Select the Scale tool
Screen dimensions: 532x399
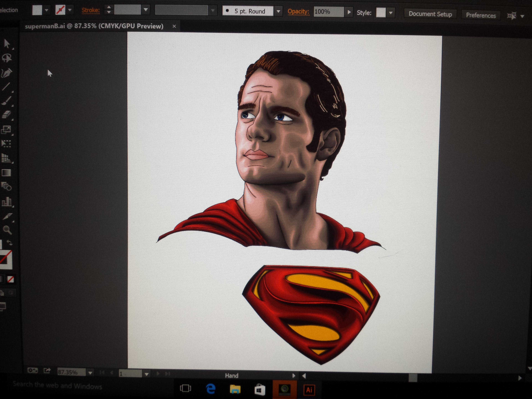(x=6, y=130)
